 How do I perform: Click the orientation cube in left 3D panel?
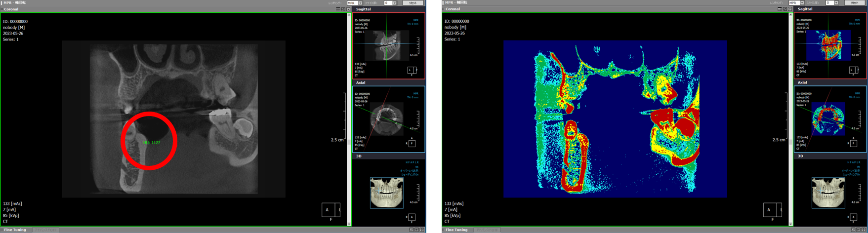(x=412, y=217)
